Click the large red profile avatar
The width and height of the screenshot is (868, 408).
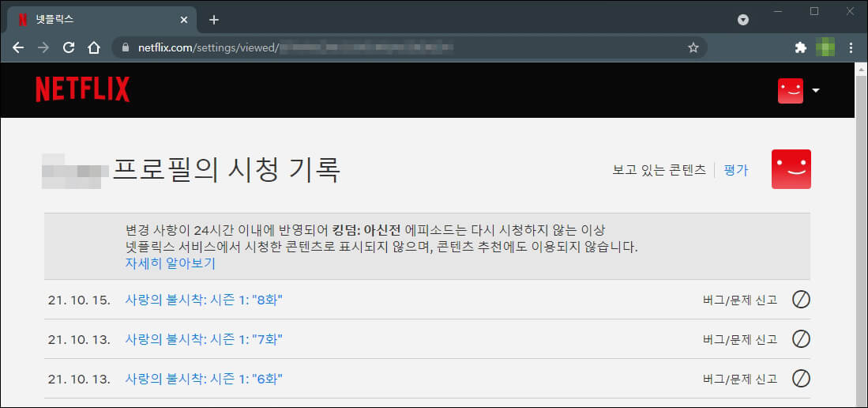791,169
